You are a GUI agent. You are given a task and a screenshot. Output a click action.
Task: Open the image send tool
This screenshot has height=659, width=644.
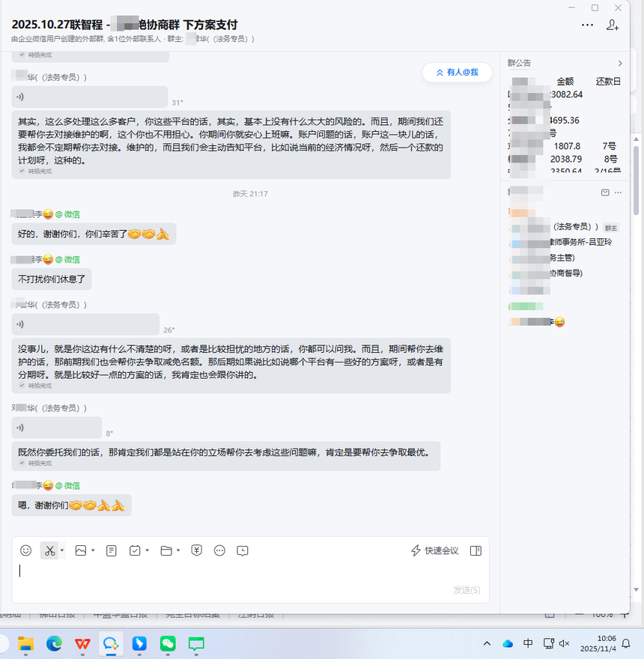[81, 550]
